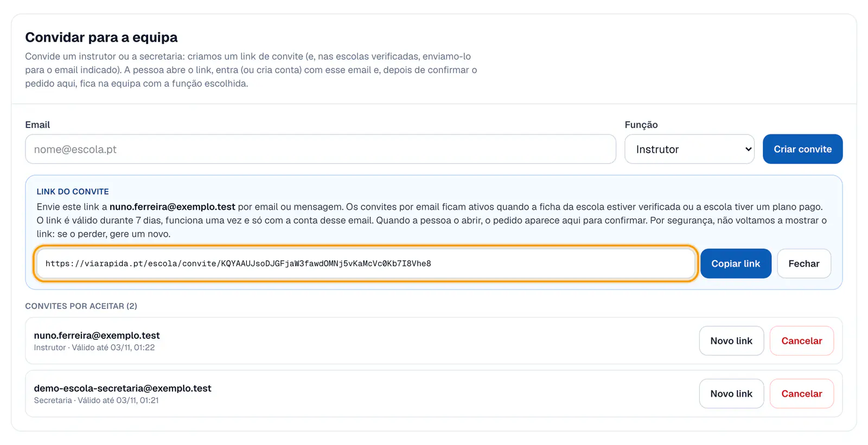
Task: Close the invite link panel with Fechar
Action: (803, 263)
